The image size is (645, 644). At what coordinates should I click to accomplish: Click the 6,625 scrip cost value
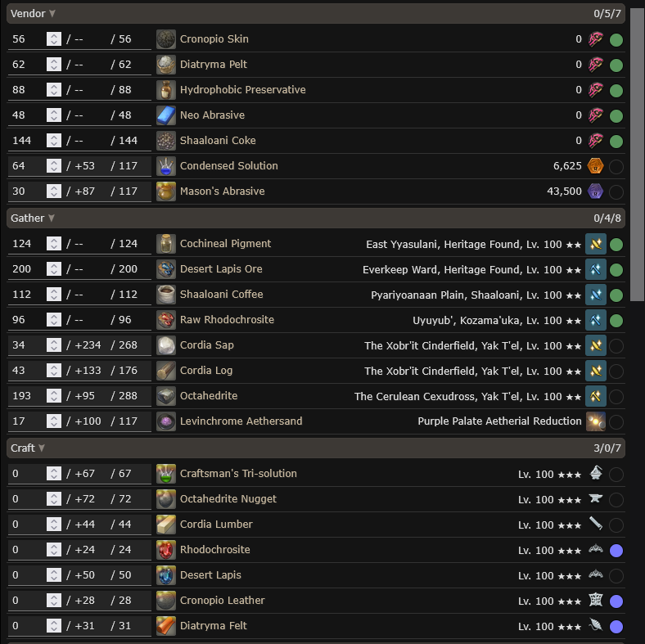click(x=567, y=166)
